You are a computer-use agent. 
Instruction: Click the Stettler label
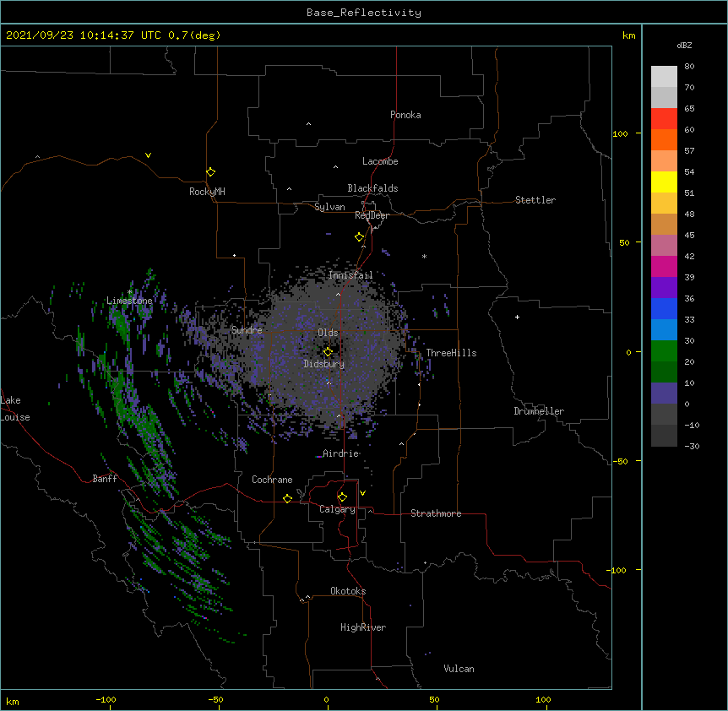coord(535,200)
